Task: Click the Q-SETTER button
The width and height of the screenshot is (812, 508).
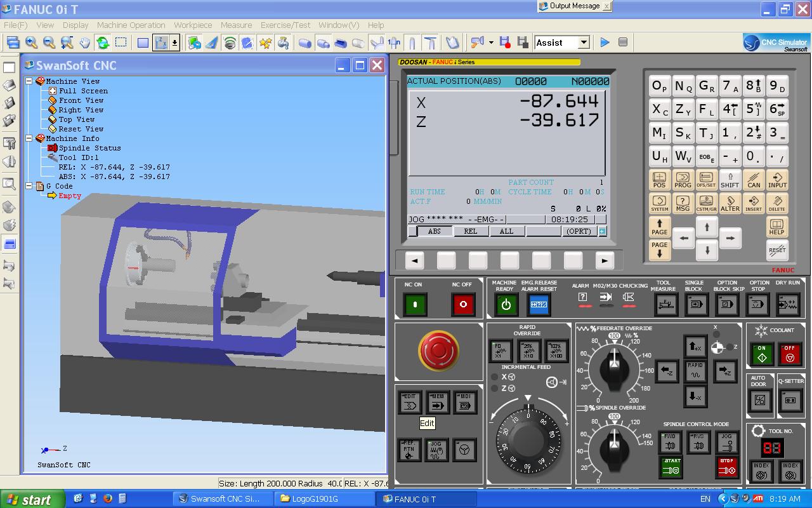Action: pos(790,400)
